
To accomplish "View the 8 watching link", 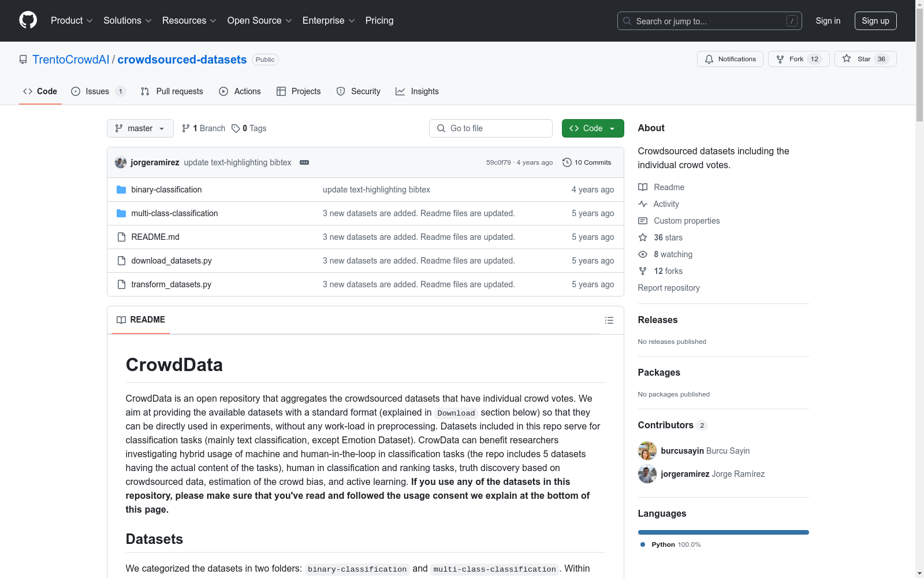I will pyautogui.click(x=665, y=254).
